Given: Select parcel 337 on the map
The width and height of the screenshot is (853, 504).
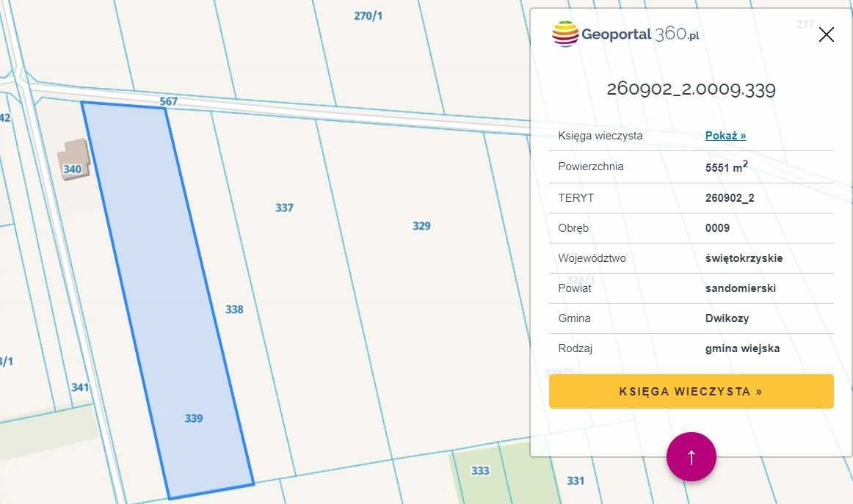Looking at the screenshot, I should tap(284, 208).
